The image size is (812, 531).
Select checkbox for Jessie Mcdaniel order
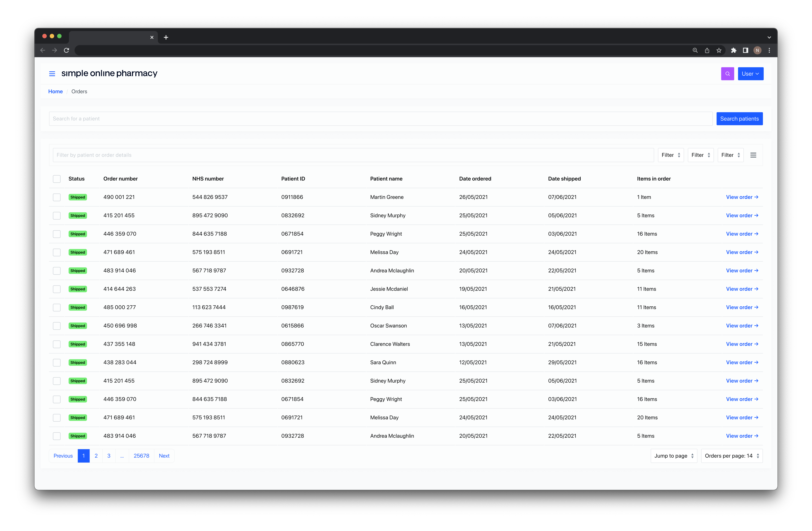pos(57,289)
